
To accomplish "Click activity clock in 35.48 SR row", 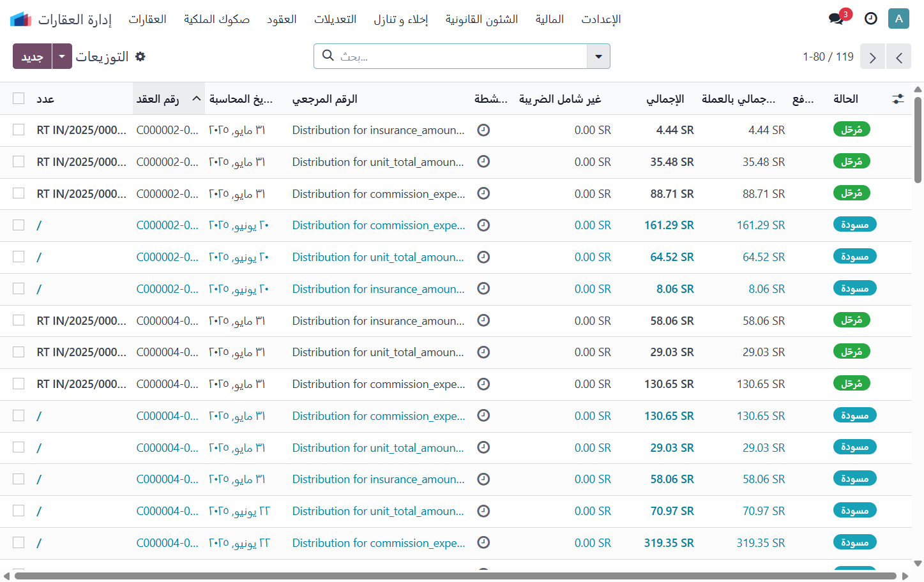I will click(x=483, y=161).
